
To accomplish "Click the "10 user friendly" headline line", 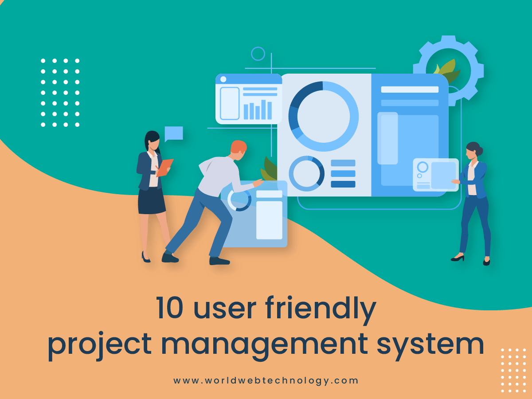I will click(266, 309).
